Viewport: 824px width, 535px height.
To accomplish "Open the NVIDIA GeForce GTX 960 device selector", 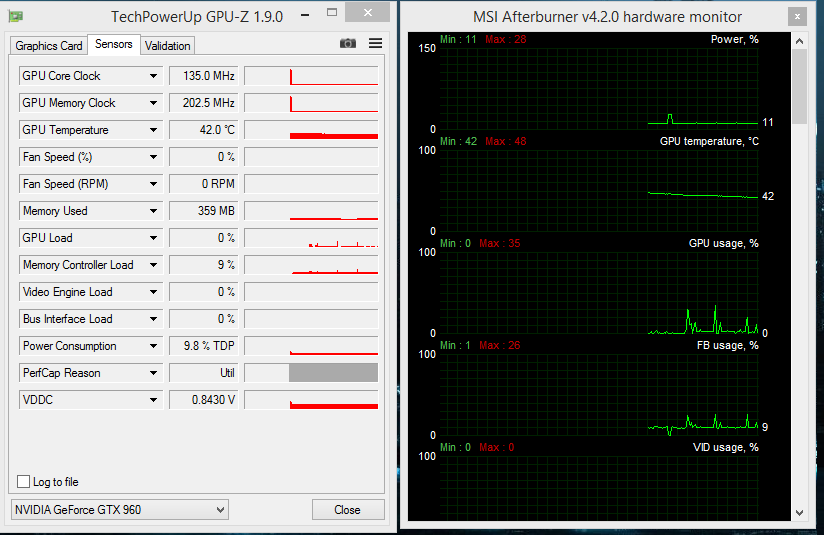I will coord(119,510).
